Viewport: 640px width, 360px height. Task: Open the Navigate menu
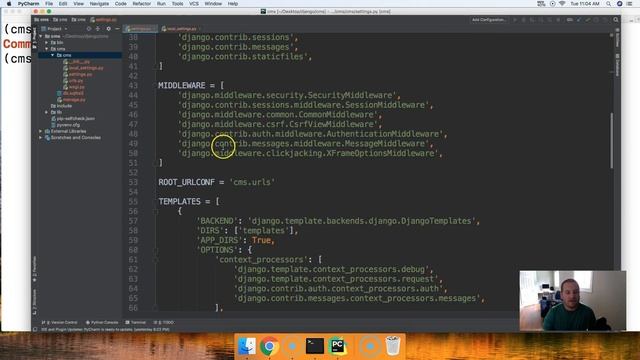click(99, 4)
